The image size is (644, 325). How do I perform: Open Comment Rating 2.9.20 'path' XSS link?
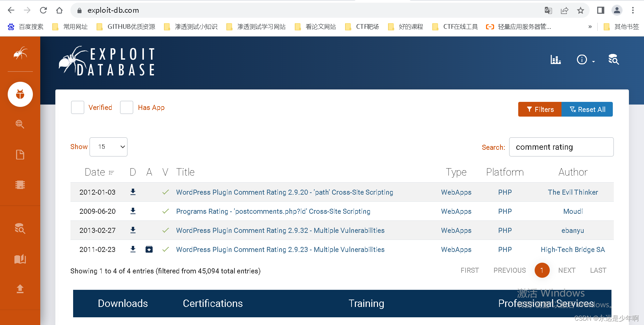pos(284,192)
